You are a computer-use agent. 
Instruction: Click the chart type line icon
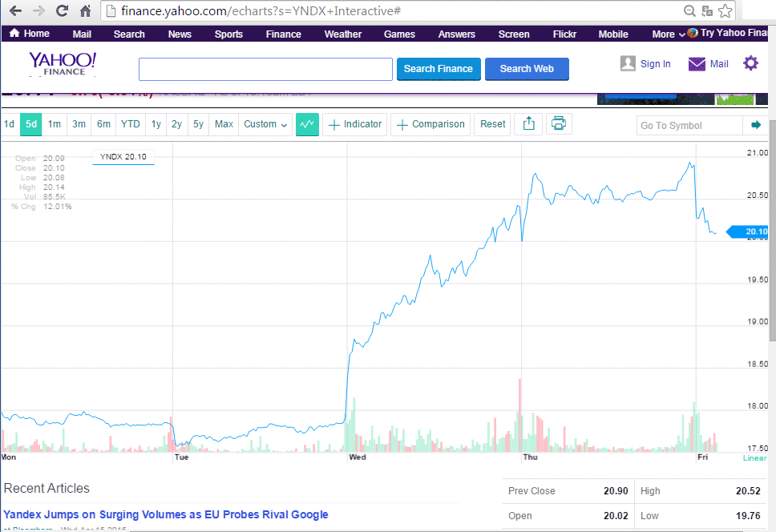click(307, 124)
